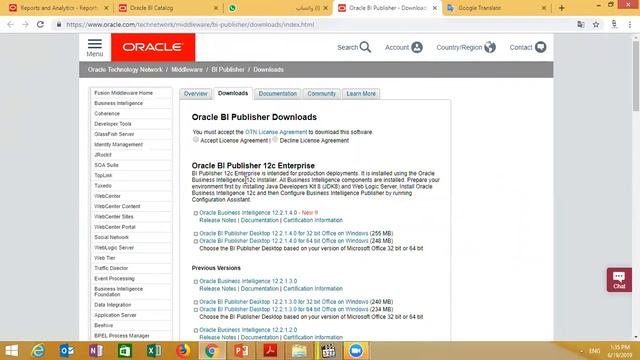Image resolution: width=640 pixels, height=360 pixels.
Task: Select the Downloads tab
Action: click(233, 93)
